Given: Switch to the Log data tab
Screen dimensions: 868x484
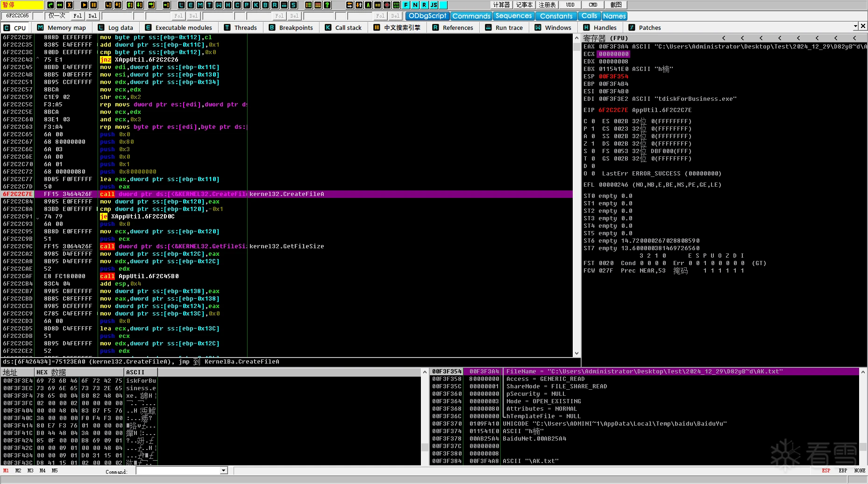Looking at the screenshot, I should tap(115, 28).
